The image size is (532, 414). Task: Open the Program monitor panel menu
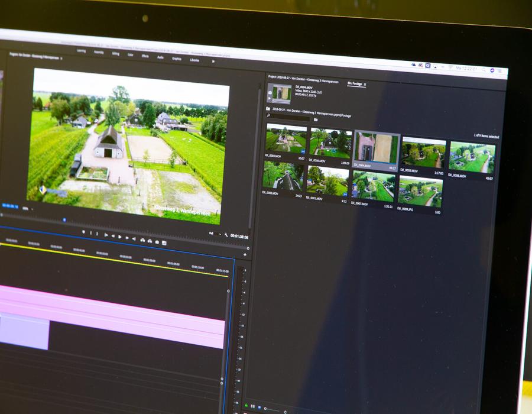pyautogui.click(x=61, y=58)
